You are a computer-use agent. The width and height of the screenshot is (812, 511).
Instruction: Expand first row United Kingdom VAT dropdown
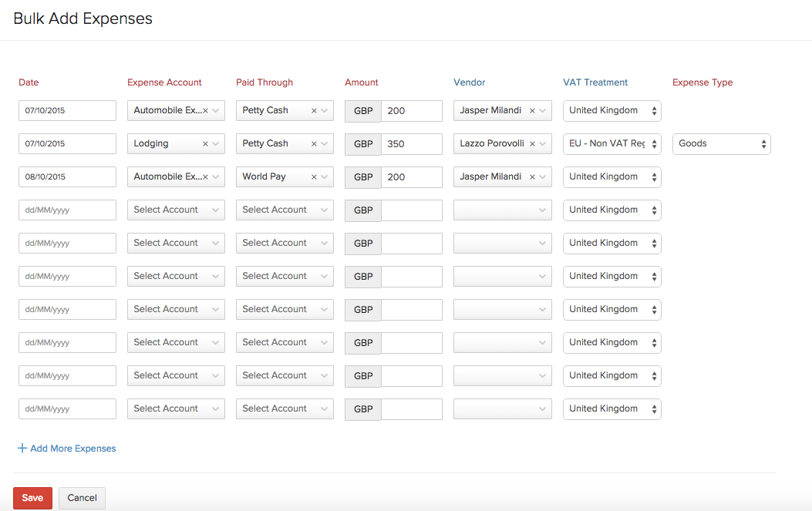pos(612,110)
